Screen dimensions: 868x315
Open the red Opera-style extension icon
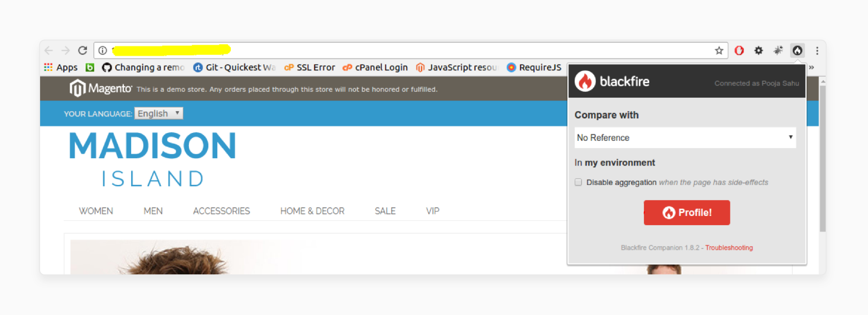click(x=739, y=50)
